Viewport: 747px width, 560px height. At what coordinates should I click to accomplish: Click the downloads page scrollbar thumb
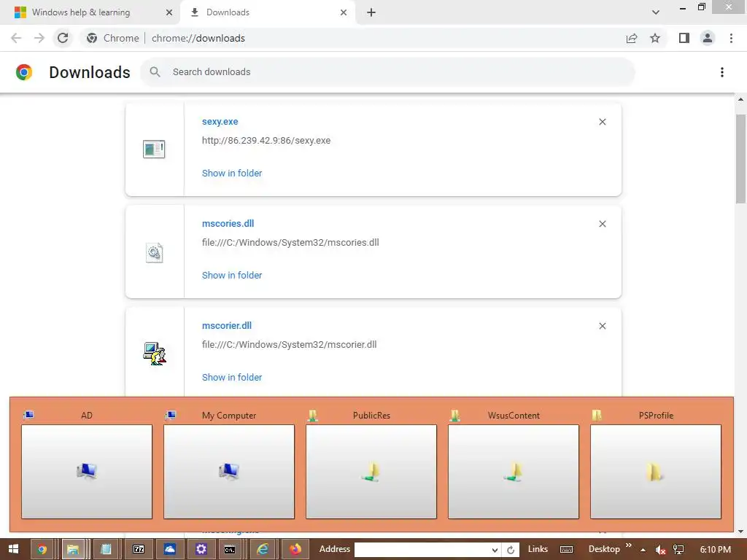click(740, 159)
